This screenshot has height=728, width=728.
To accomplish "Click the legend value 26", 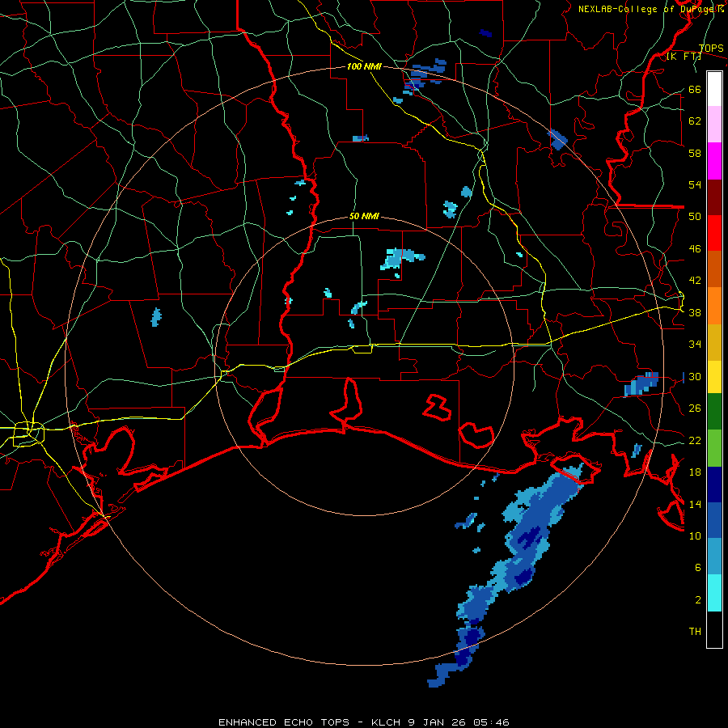I will (695, 408).
